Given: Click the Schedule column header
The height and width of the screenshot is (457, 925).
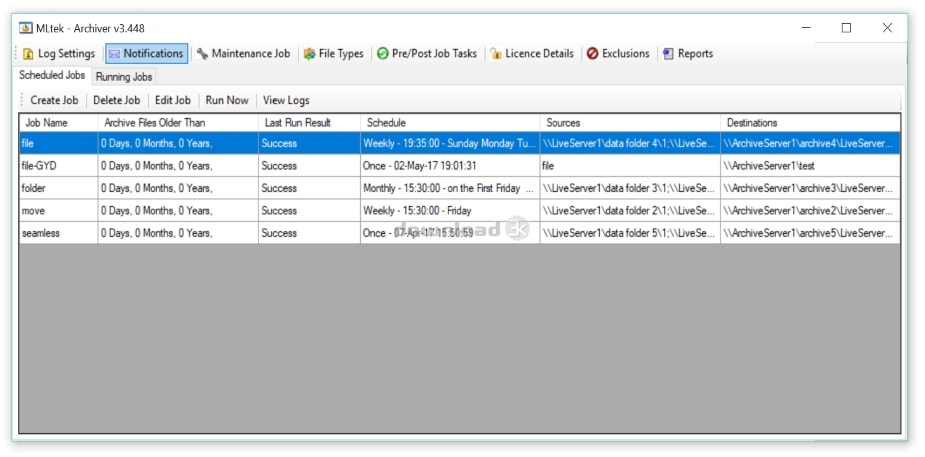Looking at the screenshot, I should (386, 123).
